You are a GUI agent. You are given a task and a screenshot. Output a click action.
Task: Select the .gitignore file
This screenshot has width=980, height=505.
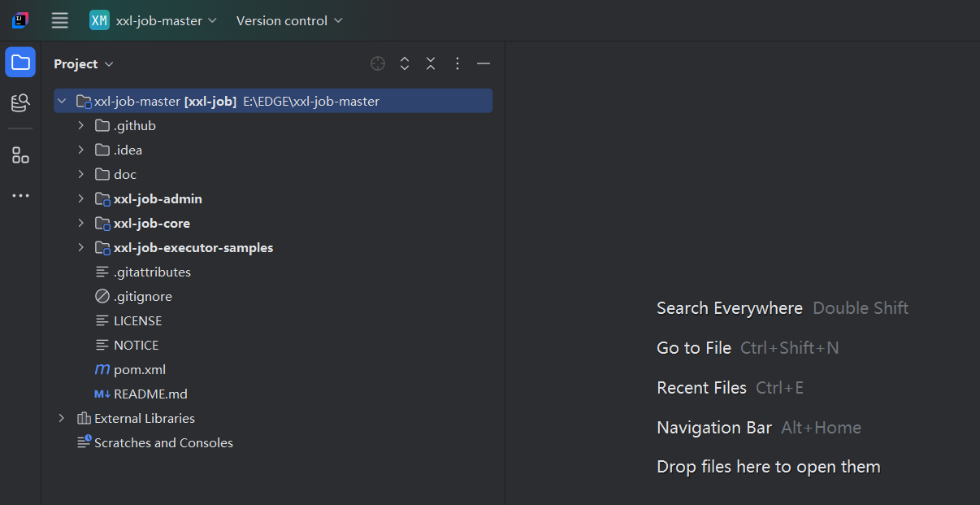(273, 297)
